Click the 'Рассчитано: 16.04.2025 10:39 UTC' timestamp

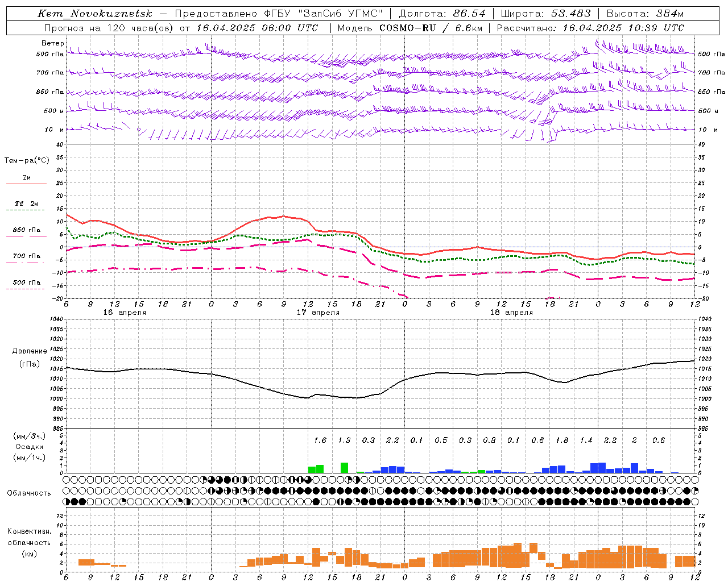(x=590, y=28)
